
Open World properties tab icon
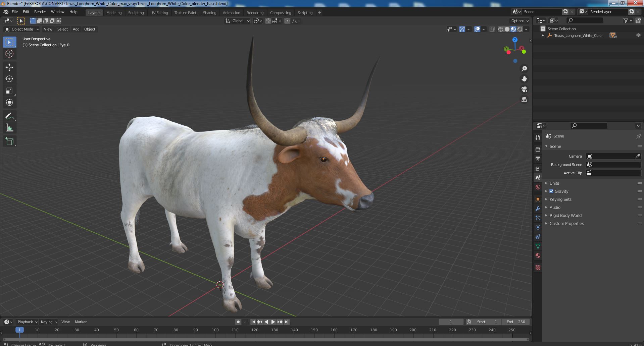coord(538,187)
